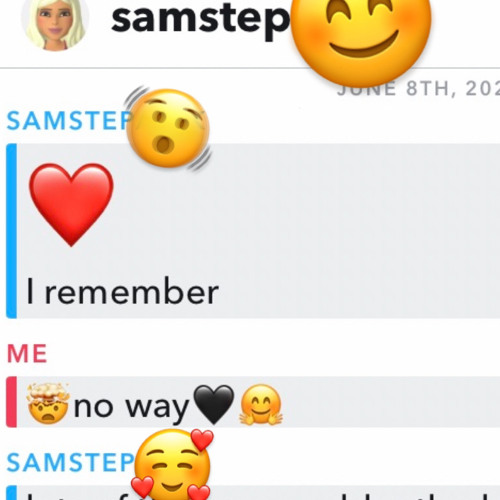Tap the partially visible bottom message
This screenshot has width=500, height=500.
pos(253,493)
